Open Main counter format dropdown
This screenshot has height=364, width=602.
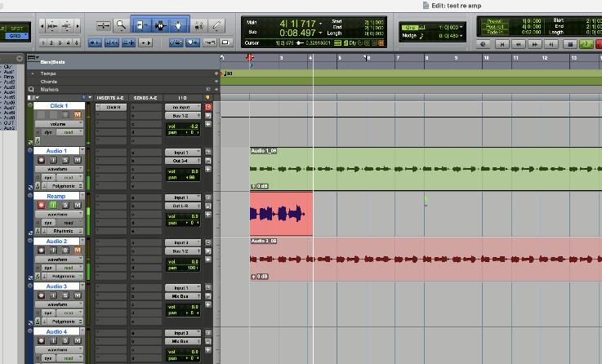(x=321, y=24)
